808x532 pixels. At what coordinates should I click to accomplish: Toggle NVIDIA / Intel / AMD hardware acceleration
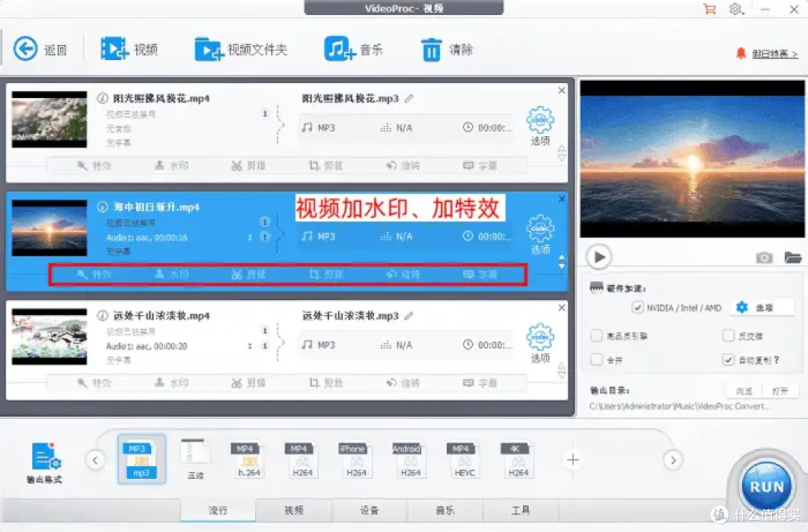pos(637,308)
